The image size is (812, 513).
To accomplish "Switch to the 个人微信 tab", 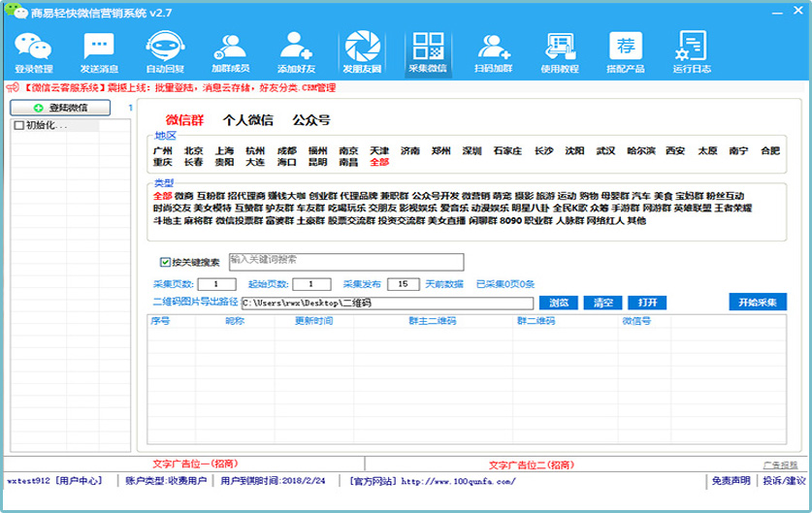I will [x=247, y=121].
